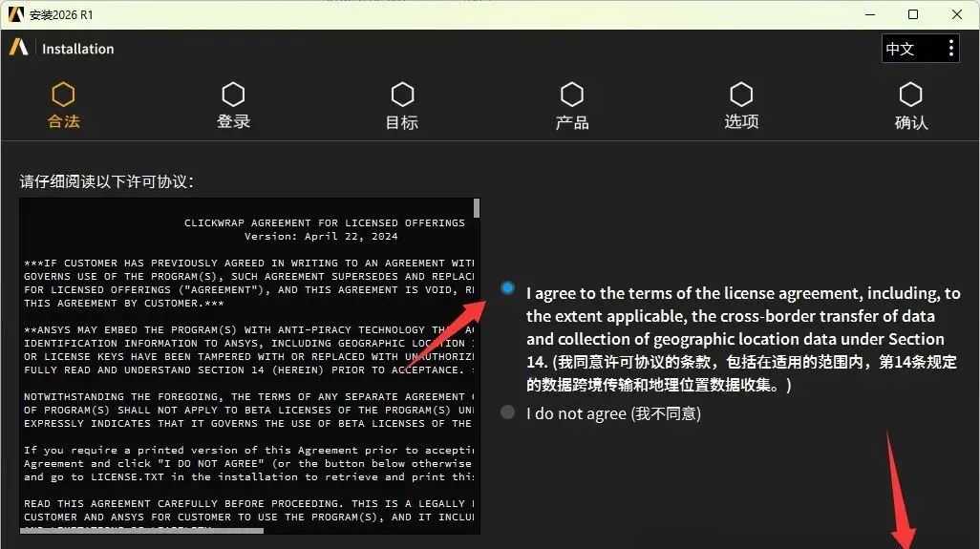
Task: Click the license text vertical scrollbar thumb
Action: [477, 208]
